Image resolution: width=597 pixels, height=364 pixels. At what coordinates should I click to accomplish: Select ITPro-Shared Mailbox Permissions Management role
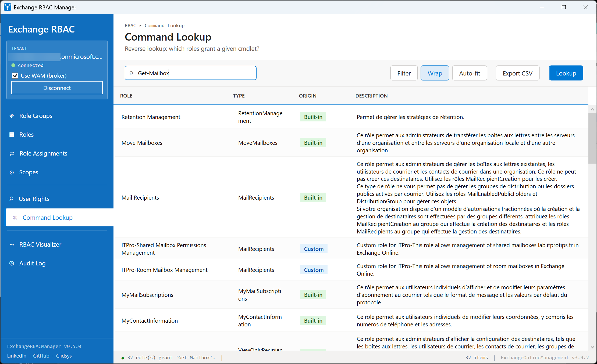pyautogui.click(x=351, y=249)
